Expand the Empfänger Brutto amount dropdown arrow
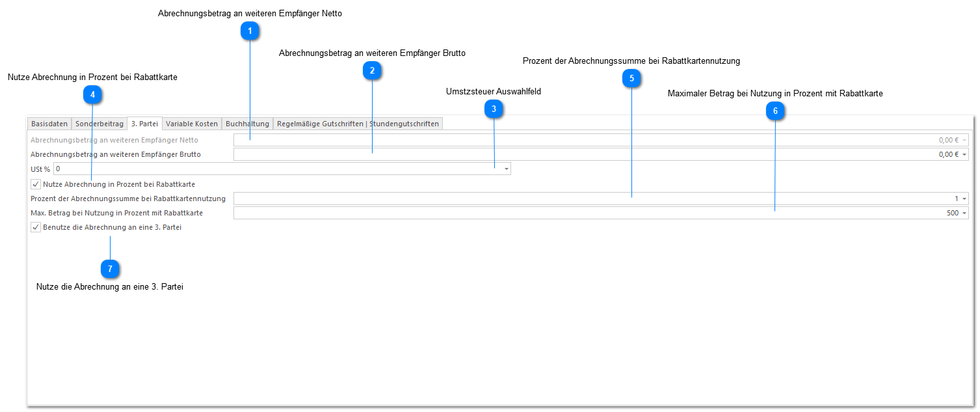The height and width of the screenshot is (412, 980). [964, 155]
